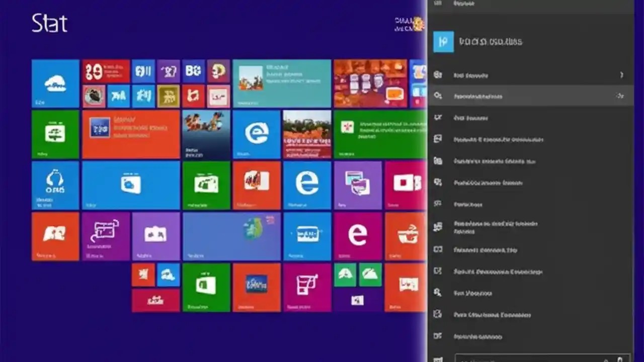
Task: Launch OneDrive via the cloud tile
Action: tap(55, 84)
